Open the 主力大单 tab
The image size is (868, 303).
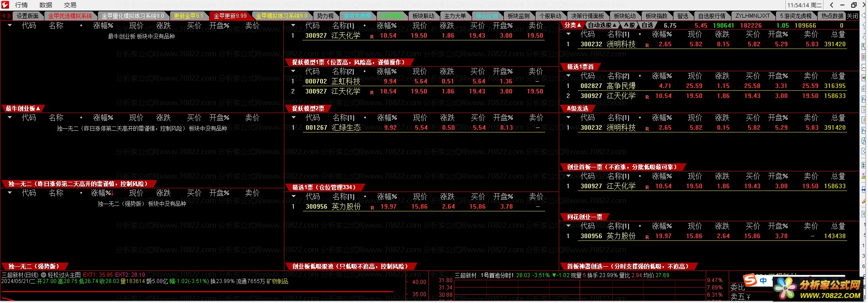[455, 16]
